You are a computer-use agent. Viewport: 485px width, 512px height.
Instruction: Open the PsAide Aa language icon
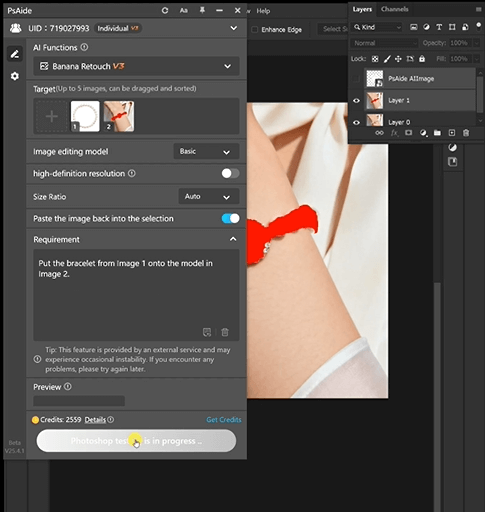point(184,10)
